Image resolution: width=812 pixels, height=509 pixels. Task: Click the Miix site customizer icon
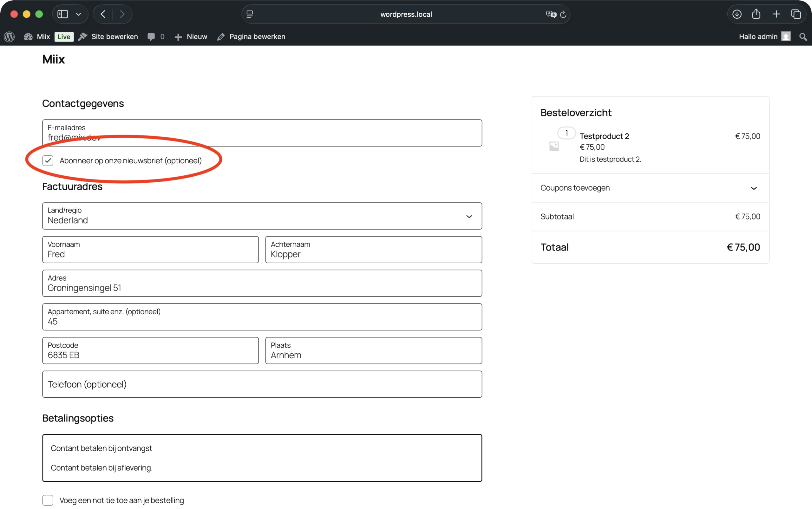(28, 36)
